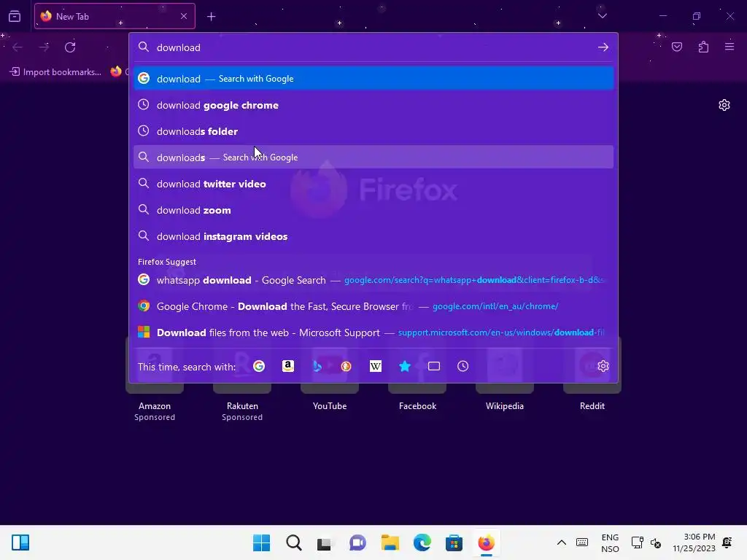Search bookmarks with star icon
The width and height of the screenshot is (747, 560).
pyautogui.click(x=404, y=366)
